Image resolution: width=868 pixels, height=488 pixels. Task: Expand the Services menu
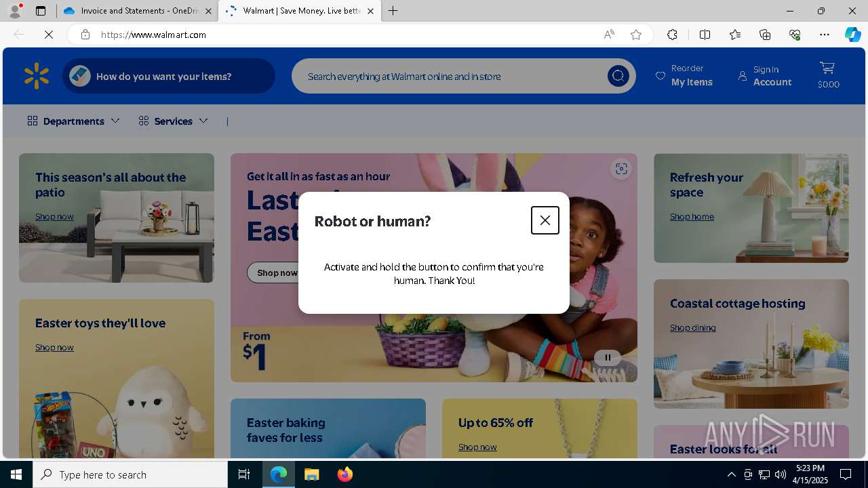pos(173,121)
